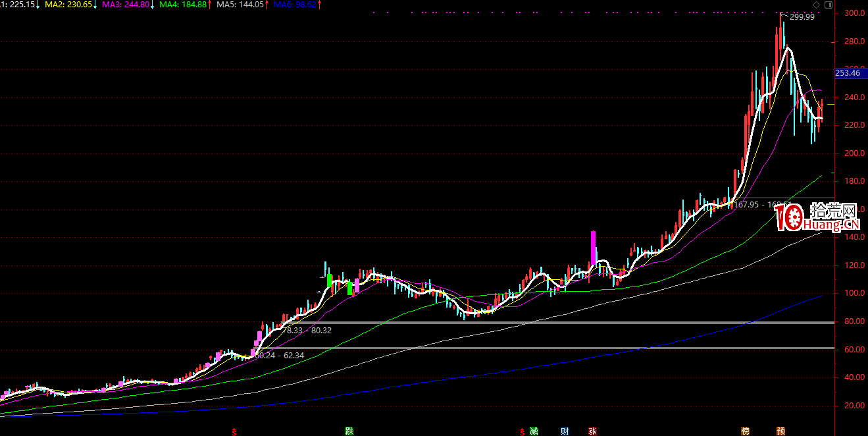This screenshot has width=868, height=436.
Task: Click the orange 预 event marker
Action: pos(780,431)
